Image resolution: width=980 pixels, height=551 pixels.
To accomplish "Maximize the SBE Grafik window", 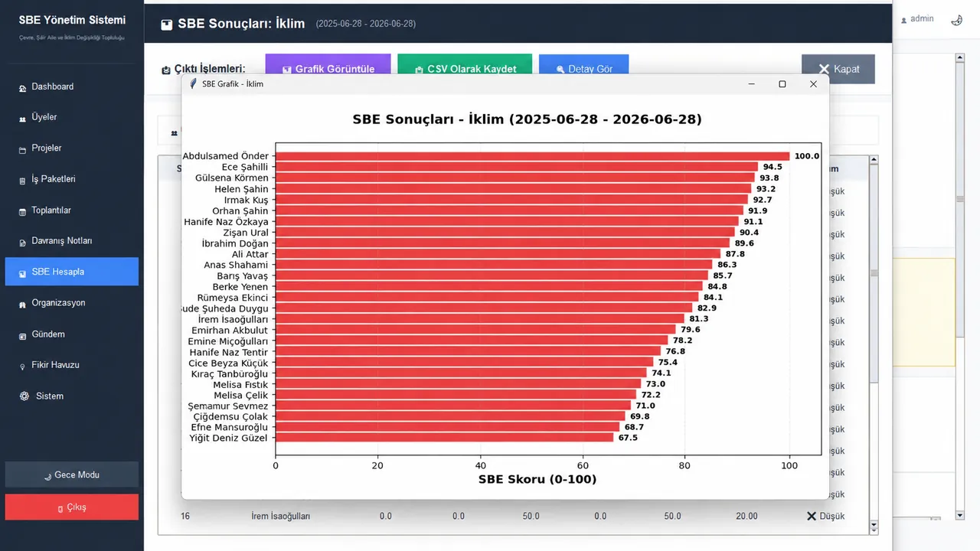I will pos(782,84).
